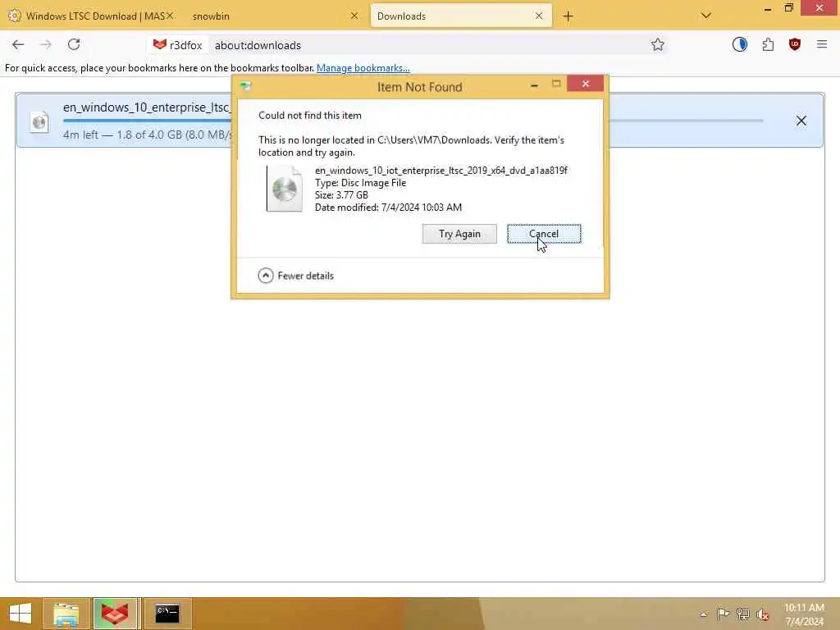The height and width of the screenshot is (630, 840).
Task: Show hidden tray icons arrow
Action: [703, 614]
